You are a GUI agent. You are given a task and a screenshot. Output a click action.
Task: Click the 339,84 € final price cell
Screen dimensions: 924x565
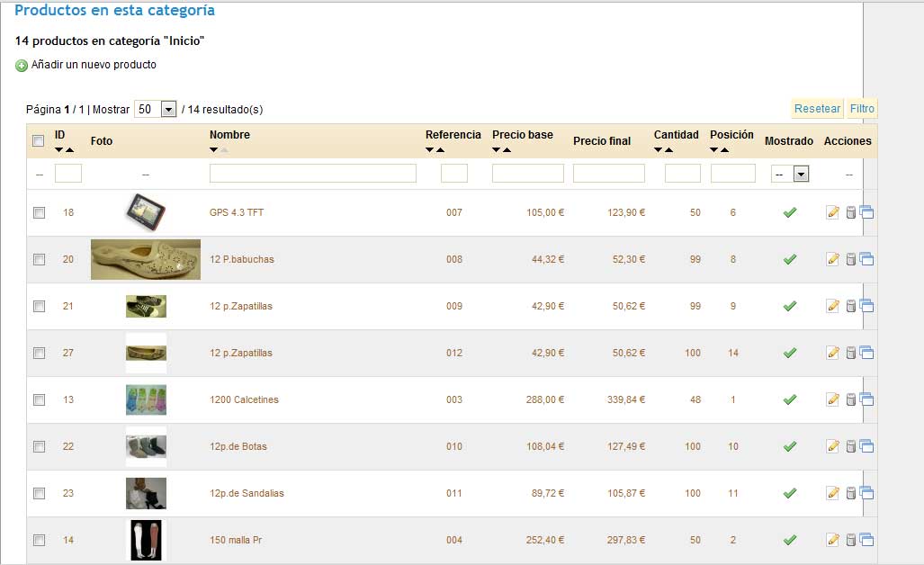626,399
